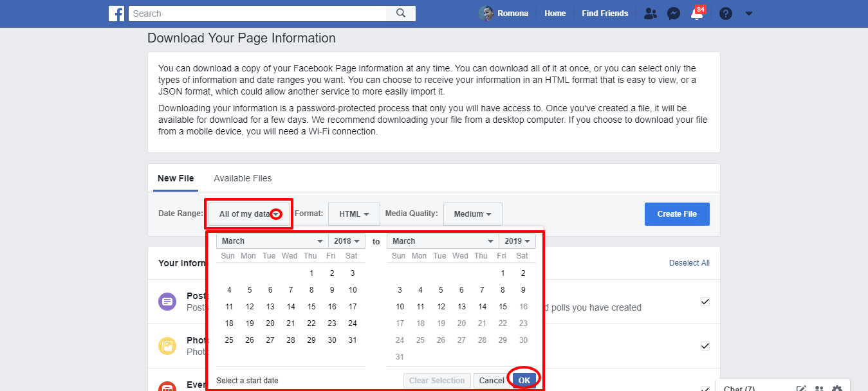Open Friend Requests icon in top bar
Image resolution: width=868 pixels, height=391 pixels.
651,14
